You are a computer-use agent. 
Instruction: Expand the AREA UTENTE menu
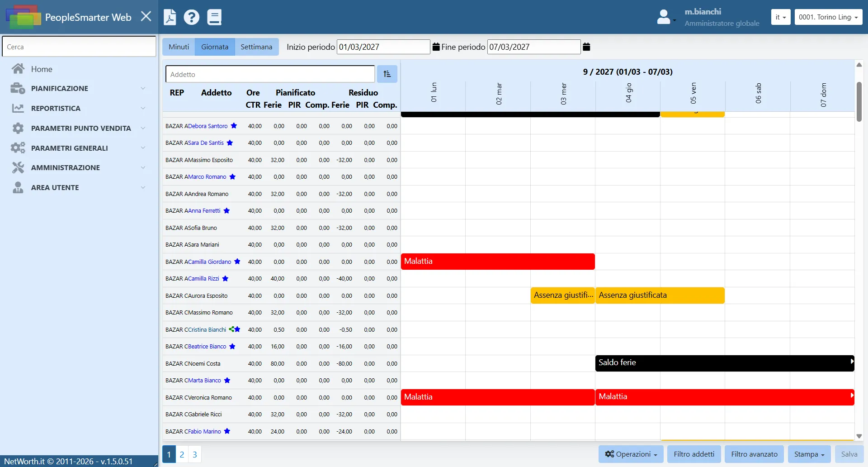pyautogui.click(x=79, y=187)
